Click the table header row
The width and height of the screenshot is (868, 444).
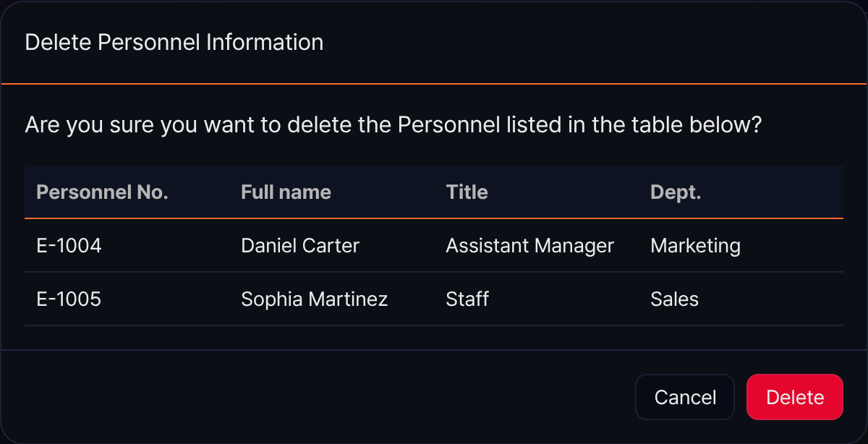[434, 192]
